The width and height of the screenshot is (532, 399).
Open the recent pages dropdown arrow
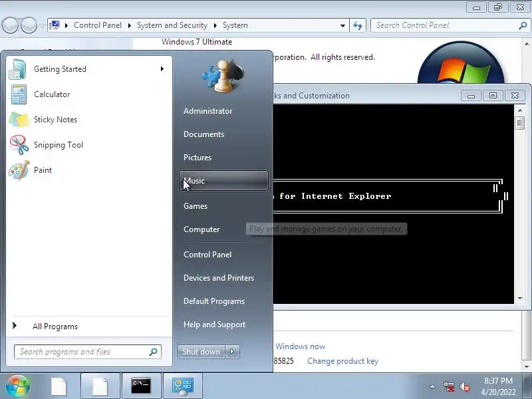[42, 25]
